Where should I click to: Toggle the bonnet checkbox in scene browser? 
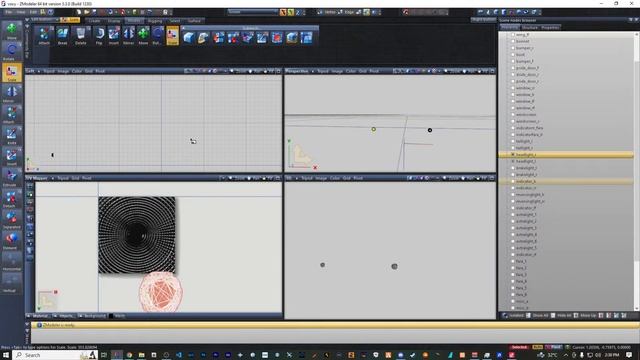[513, 41]
